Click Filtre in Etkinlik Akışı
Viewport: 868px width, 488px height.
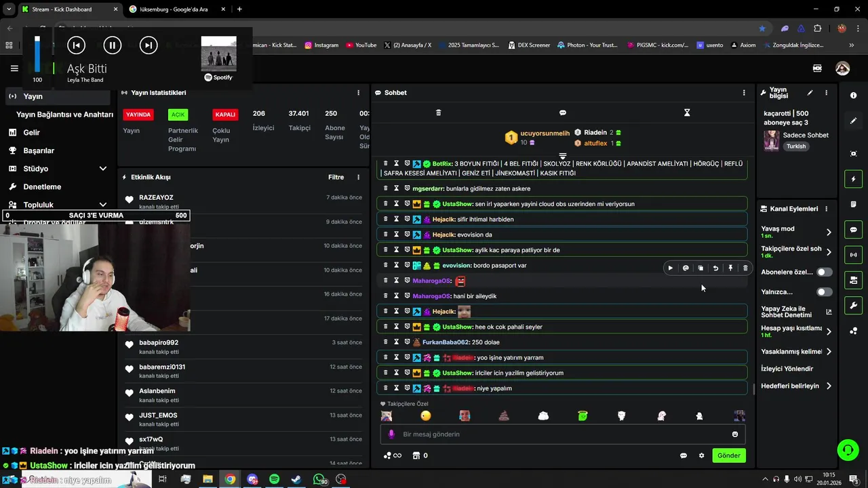[336, 178]
